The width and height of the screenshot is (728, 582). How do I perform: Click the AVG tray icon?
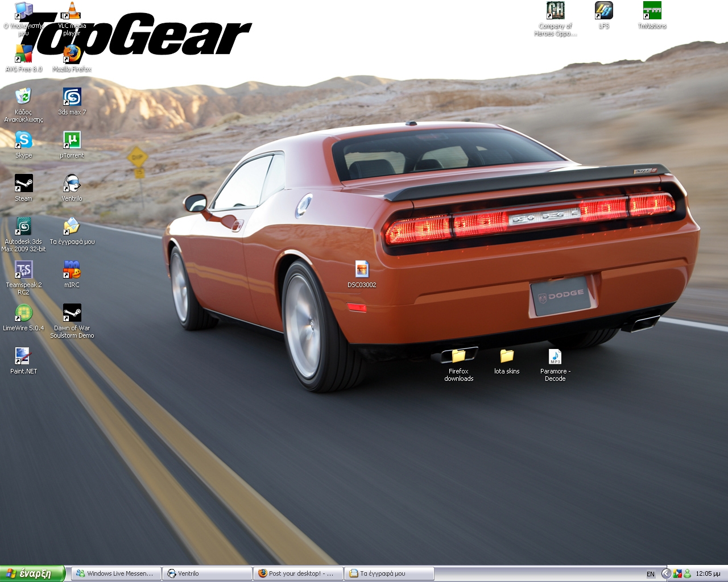(x=677, y=573)
